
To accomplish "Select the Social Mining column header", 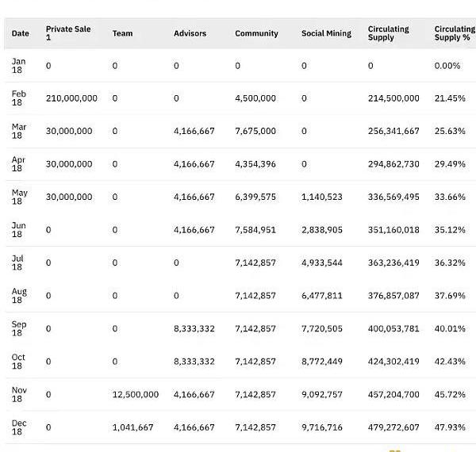I will 326,33.
